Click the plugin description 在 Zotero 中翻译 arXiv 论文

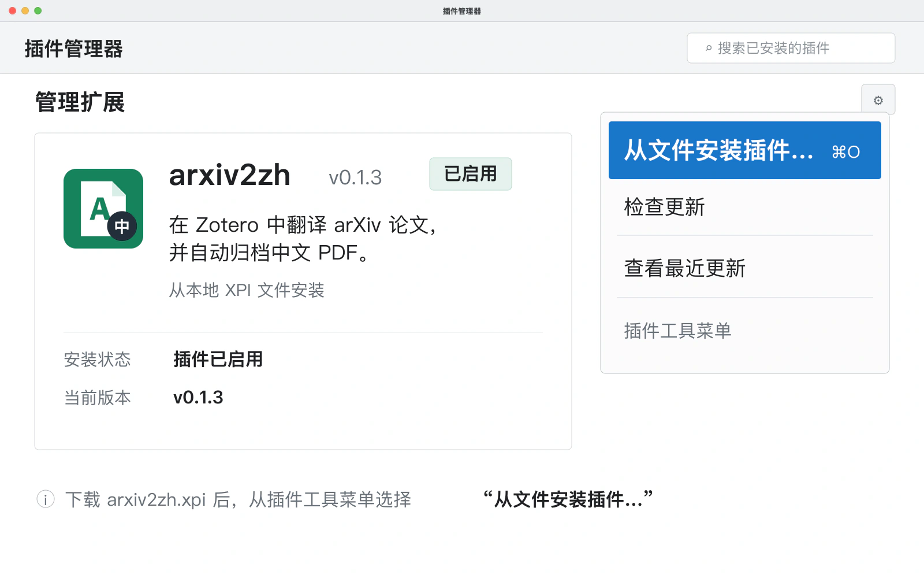coord(303,239)
